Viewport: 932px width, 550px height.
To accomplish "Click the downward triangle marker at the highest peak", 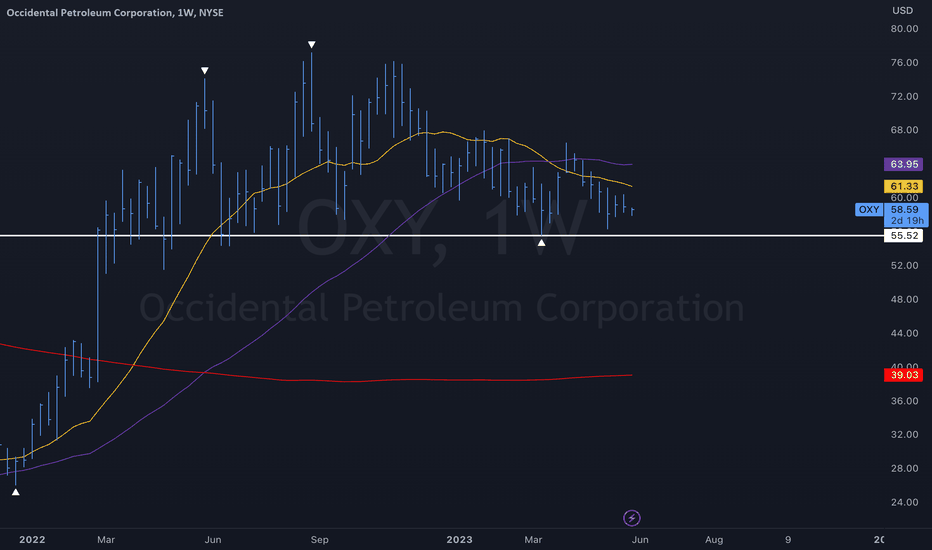I will 311,45.
